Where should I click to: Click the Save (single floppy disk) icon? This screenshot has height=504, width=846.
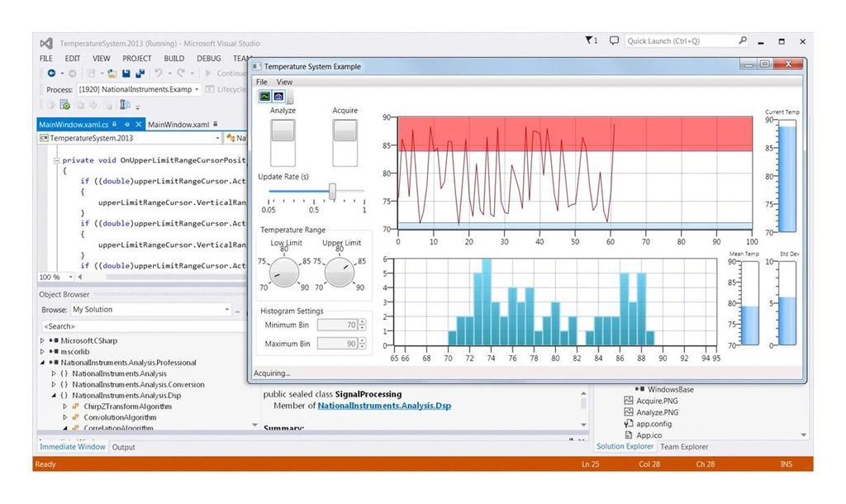pos(126,73)
